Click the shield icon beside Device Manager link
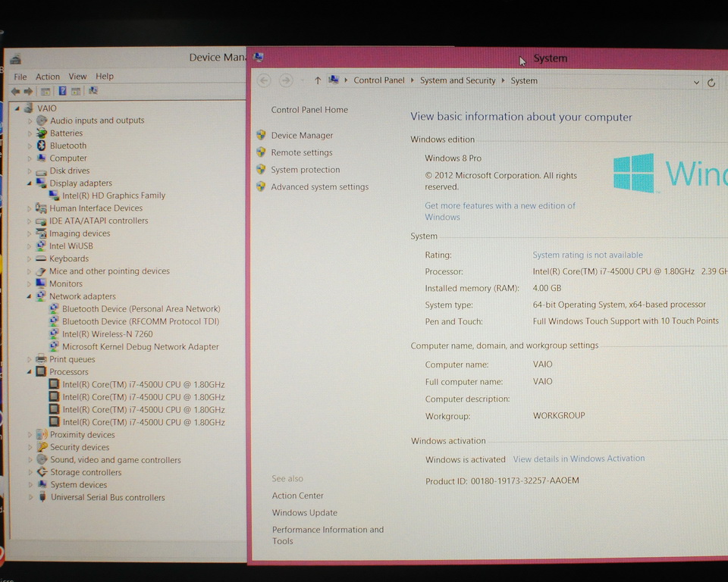Viewport: 728px width, 582px height. (261, 135)
